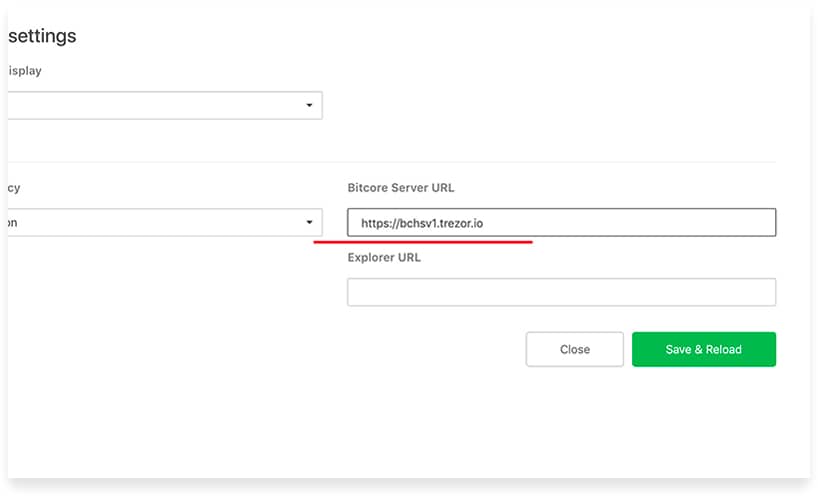Close the settings dialog

click(x=574, y=349)
